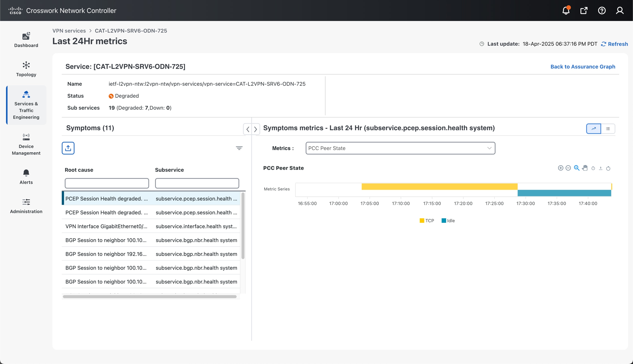Click chart zoom in plus icon
This screenshot has width=633, height=364.
(x=560, y=168)
